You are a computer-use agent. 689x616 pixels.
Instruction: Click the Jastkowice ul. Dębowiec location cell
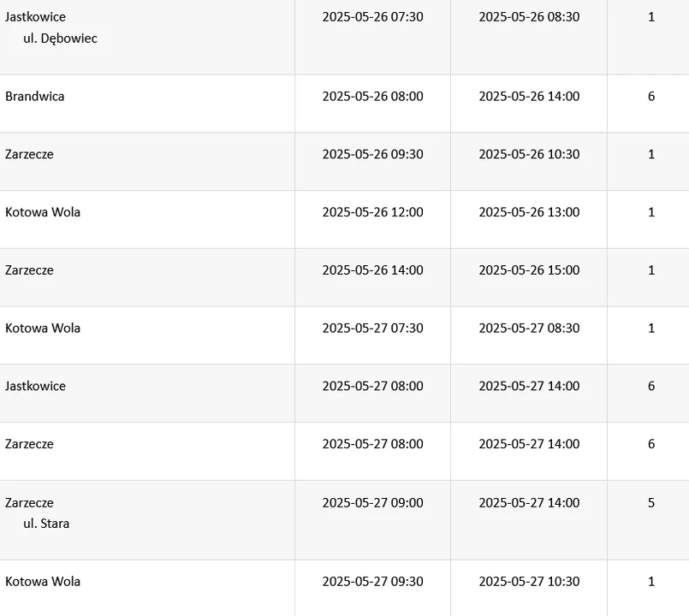tap(51, 27)
